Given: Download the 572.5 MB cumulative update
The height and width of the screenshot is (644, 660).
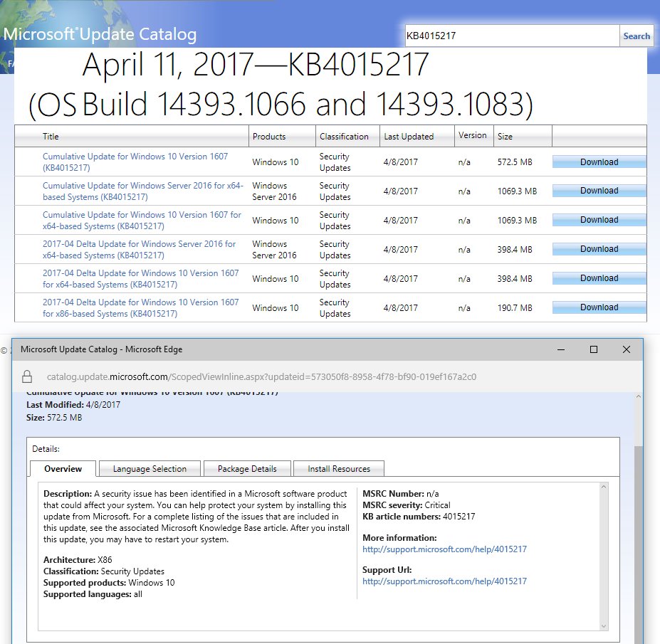Looking at the screenshot, I should [x=599, y=162].
